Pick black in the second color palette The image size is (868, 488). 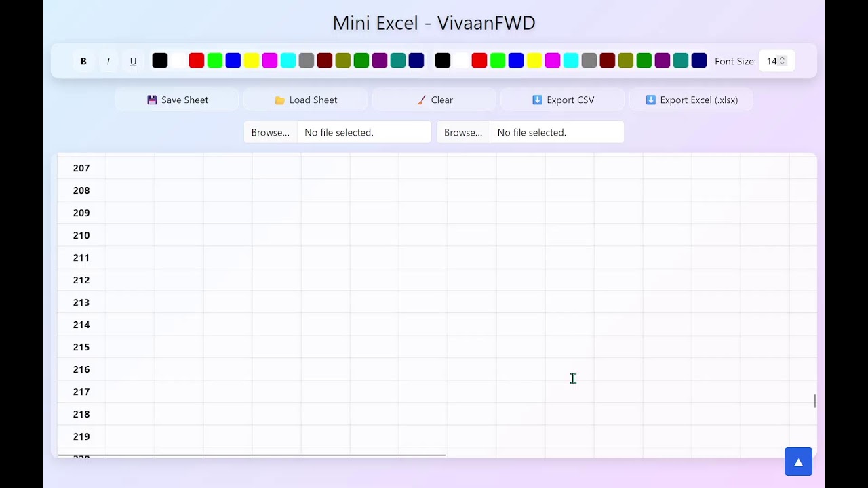coord(443,61)
